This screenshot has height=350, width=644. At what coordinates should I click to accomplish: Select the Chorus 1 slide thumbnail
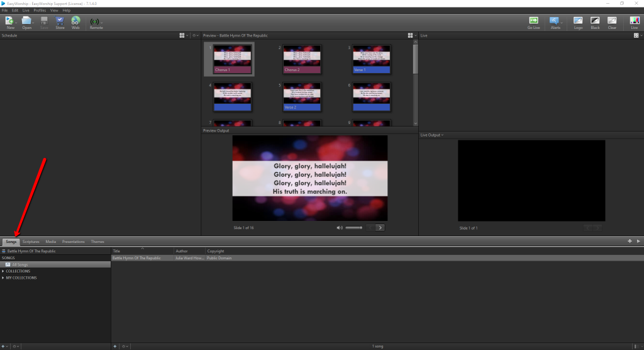pos(232,59)
